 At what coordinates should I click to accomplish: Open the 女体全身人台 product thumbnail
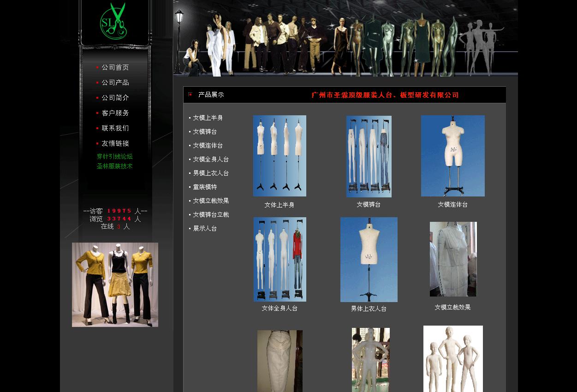(280, 259)
